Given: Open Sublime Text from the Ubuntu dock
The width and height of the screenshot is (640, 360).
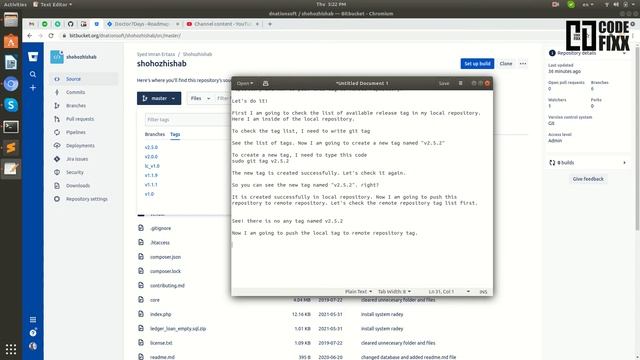Looking at the screenshot, I should click(x=11, y=148).
